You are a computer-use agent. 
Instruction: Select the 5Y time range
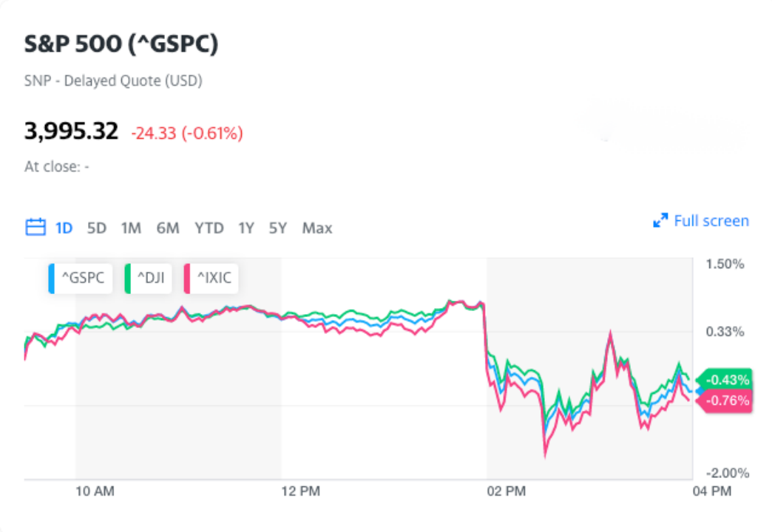point(278,228)
